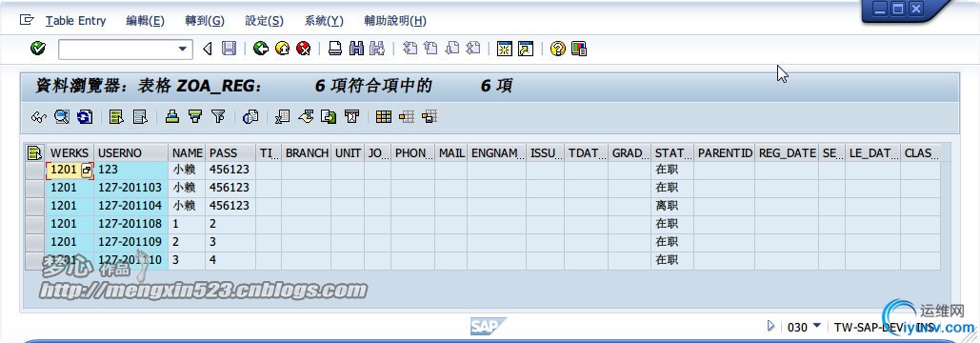This screenshot has width=980, height=343.
Task: Open the SAP window menu icon left of Table Entry
Action: (27, 20)
